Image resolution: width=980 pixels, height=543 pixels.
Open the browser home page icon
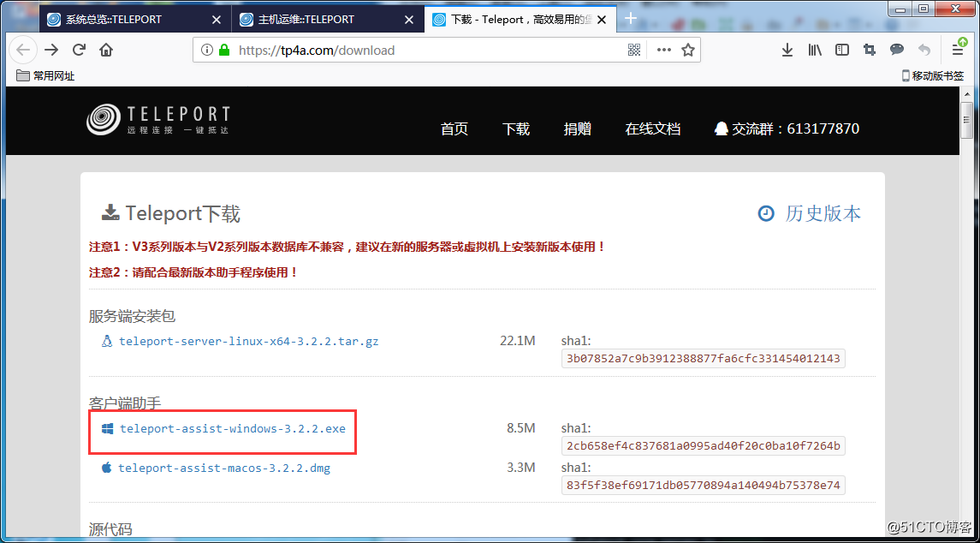pos(106,50)
